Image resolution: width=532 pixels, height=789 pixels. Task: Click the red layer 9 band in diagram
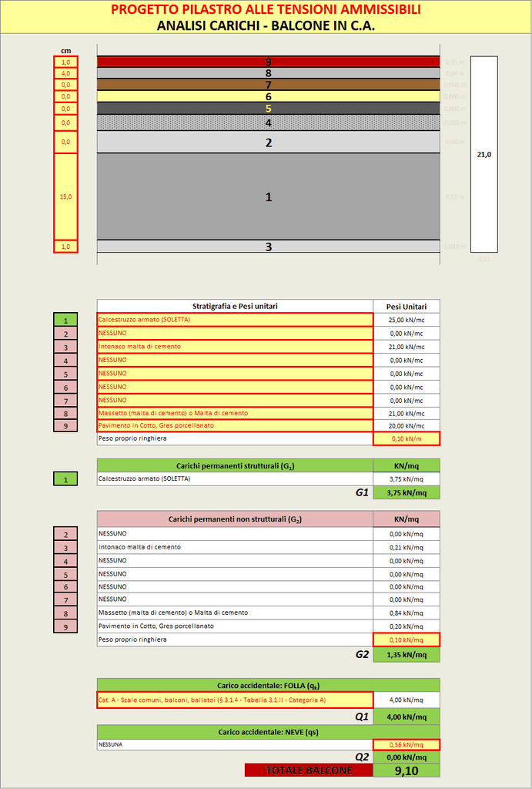pyautogui.click(x=268, y=62)
